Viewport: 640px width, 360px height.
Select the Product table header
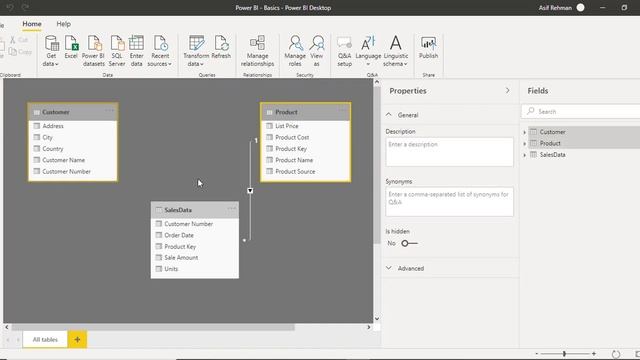pos(305,112)
